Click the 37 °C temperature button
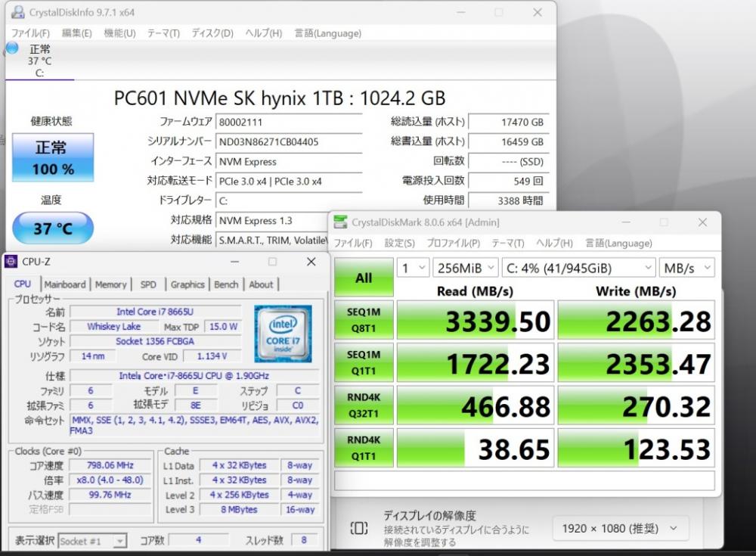Viewport: 756px width, 556px height. point(53,228)
